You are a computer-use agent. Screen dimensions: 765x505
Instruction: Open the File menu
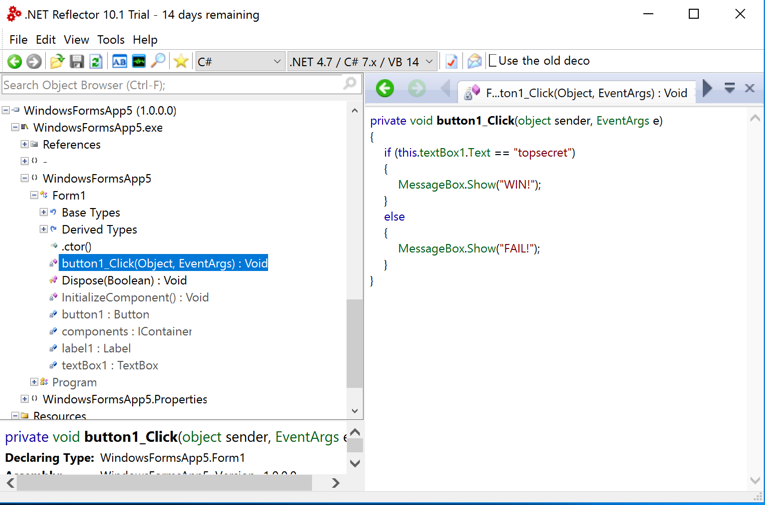point(19,40)
